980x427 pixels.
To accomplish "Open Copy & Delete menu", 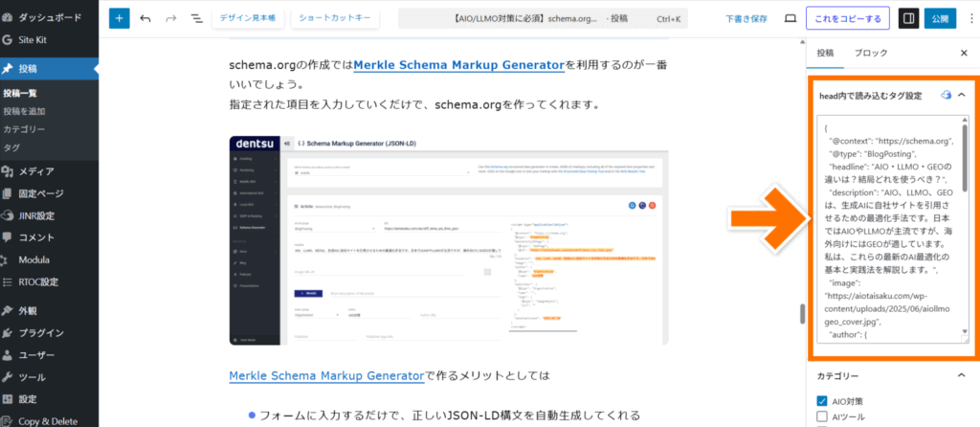I will (x=50, y=420).
